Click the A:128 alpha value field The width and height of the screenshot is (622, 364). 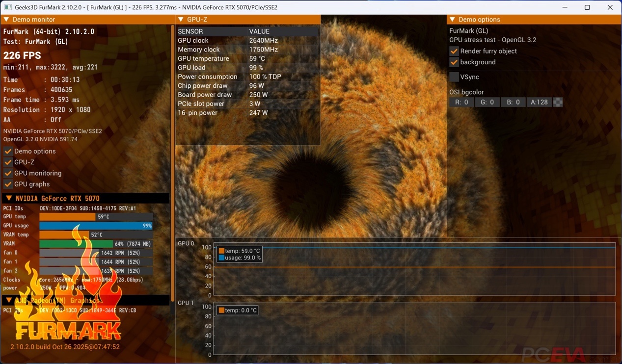[539, 102]
